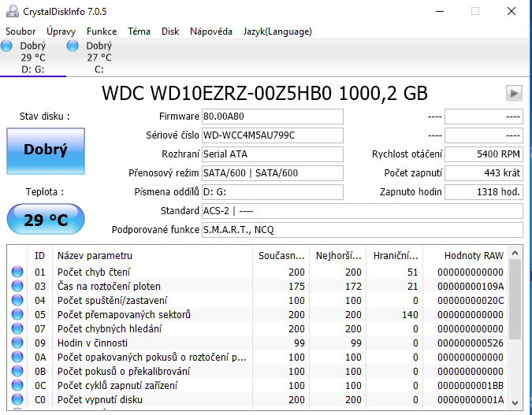The width and height of the screenshot is (532, 415).
Task: Click status circle for attribute 09 row
Action: click(x=17, y=343)
